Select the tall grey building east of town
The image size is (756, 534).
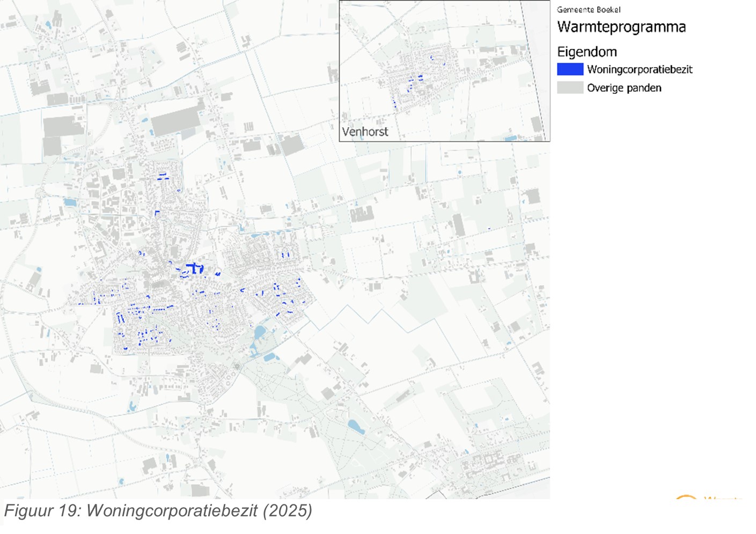click(x=458, y=225)
